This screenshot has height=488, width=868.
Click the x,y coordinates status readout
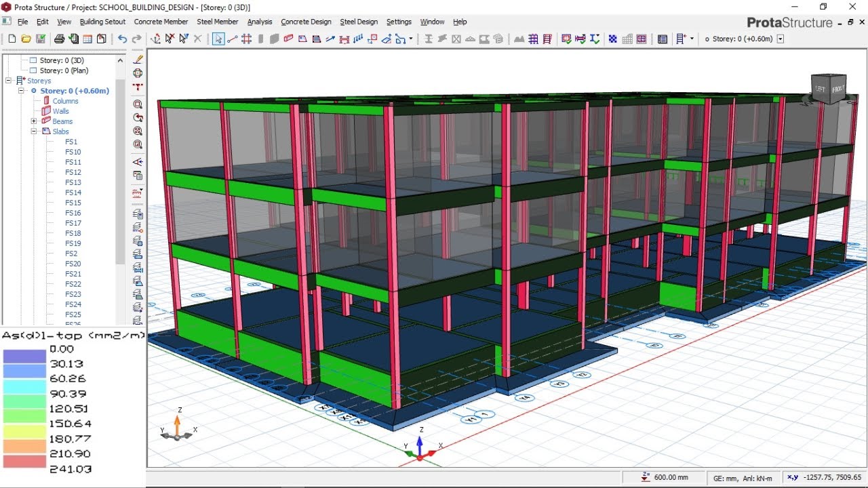tap(824, 478)
